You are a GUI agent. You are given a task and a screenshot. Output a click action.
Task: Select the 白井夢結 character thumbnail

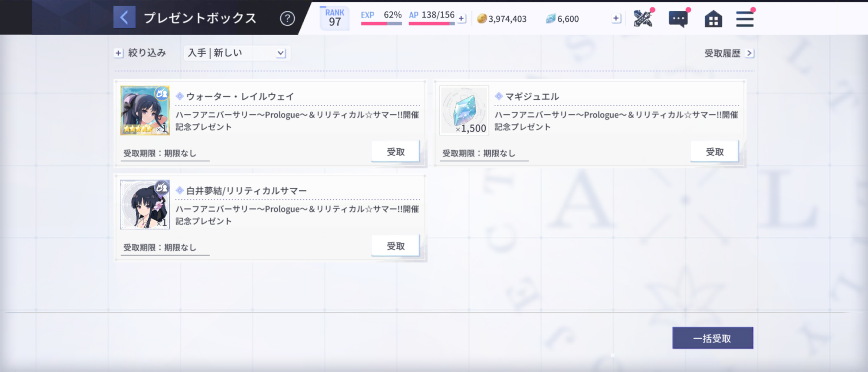[x=145, y=205]
